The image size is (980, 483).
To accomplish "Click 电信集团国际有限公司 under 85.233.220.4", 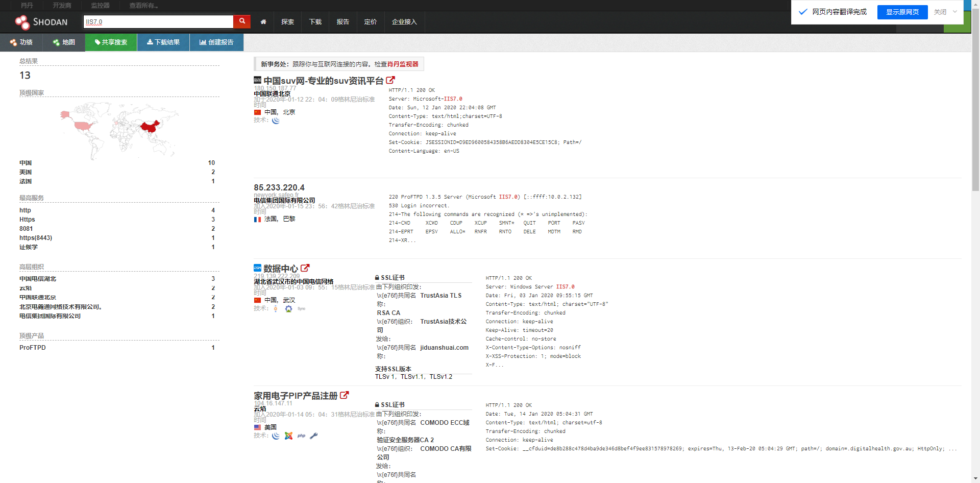I will [x=284, y=201].
